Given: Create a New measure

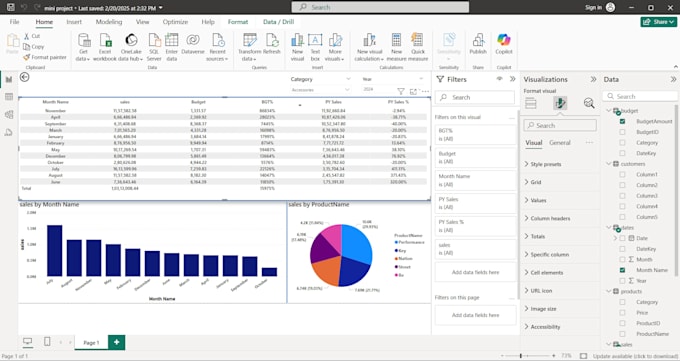Looking at the screenshot, I should point(396,47).
